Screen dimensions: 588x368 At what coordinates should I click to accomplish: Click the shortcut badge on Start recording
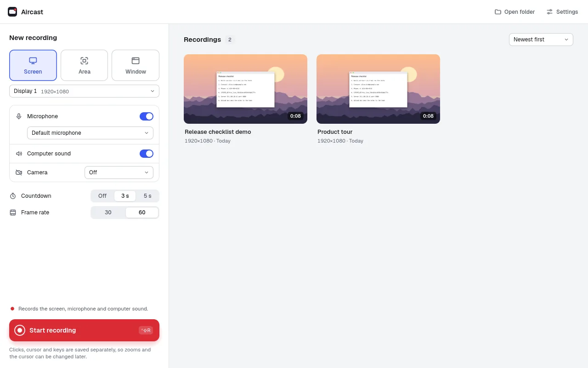(x=146, y=330)
